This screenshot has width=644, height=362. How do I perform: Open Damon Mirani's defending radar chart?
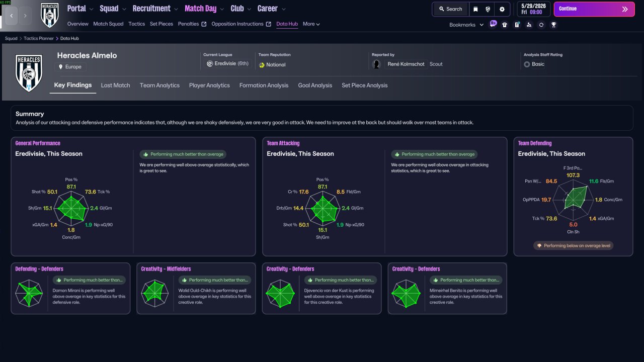pyautogui.click(x=28, y=294)
